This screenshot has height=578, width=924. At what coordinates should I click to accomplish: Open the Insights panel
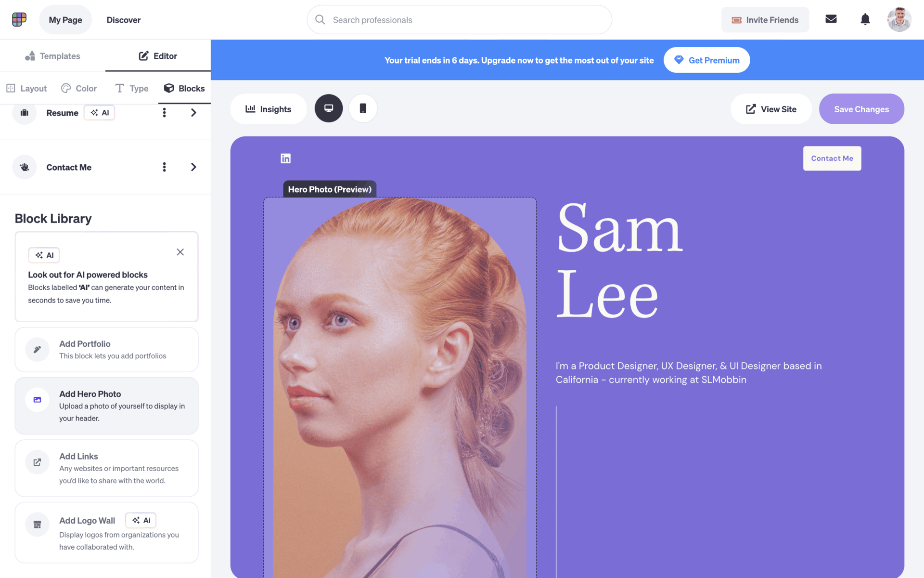pyautogui.click(x=268, y=109)
